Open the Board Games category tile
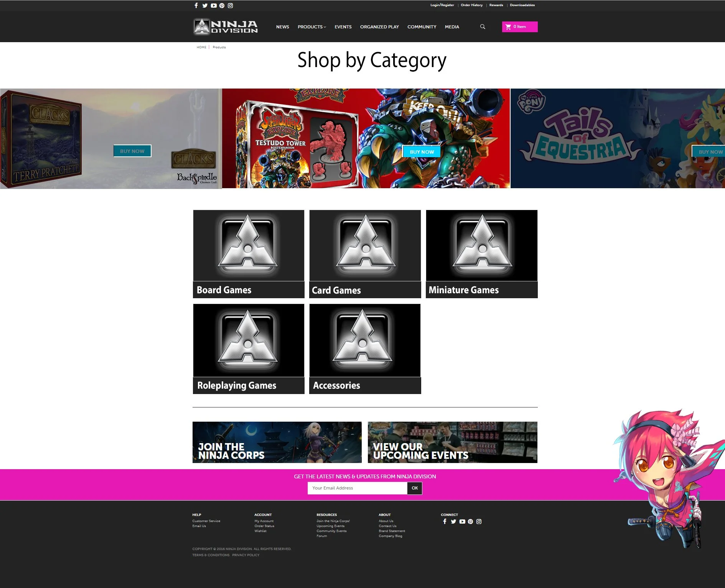The height and width of the screenshot is (588, 725). pos(249,254)
